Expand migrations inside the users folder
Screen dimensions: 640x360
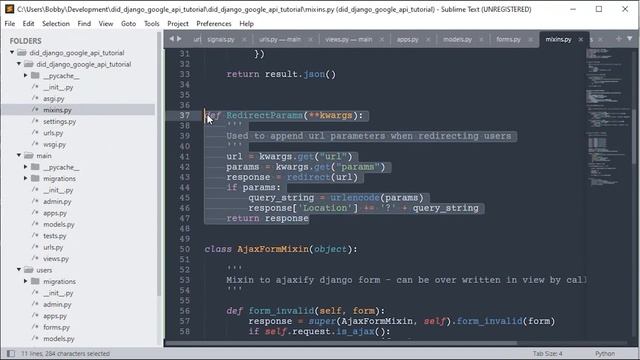[25, 281]
